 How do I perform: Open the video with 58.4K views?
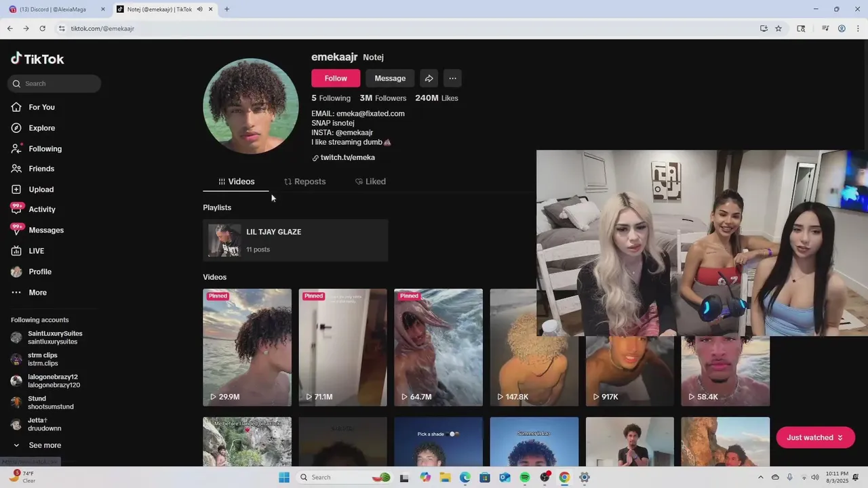pos(725,371)
